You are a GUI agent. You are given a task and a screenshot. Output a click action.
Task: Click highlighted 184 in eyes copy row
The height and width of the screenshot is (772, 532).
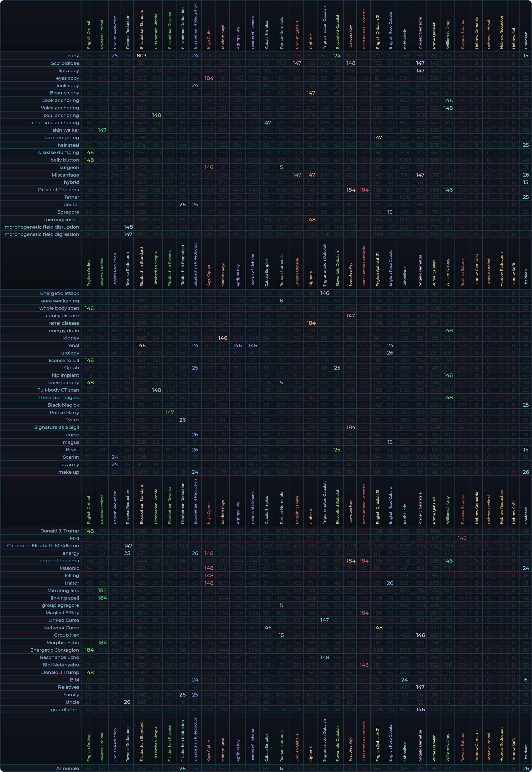(x=209, y=78)
